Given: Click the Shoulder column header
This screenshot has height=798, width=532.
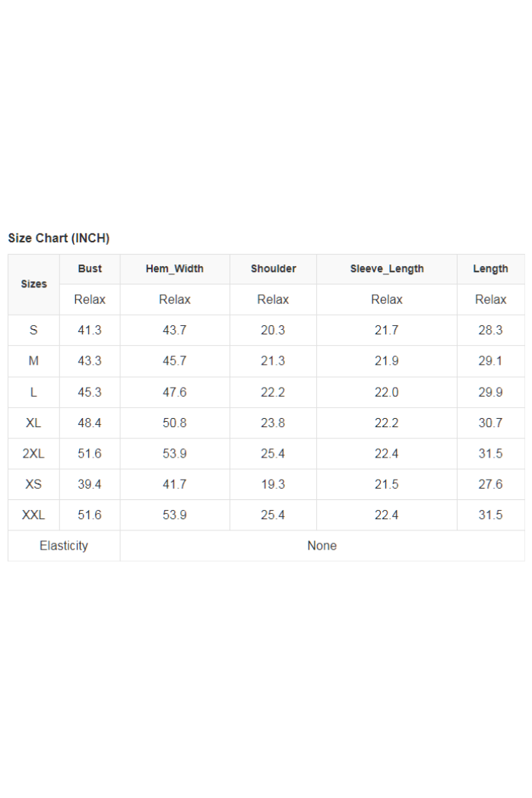Looking at the screenshot, I should [273, 269].
